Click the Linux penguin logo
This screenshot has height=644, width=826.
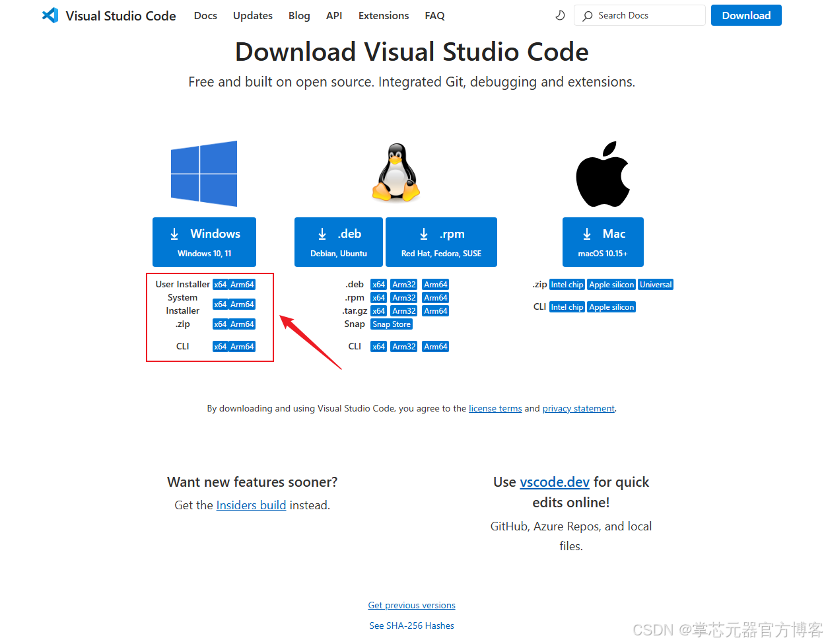[396, 172]
